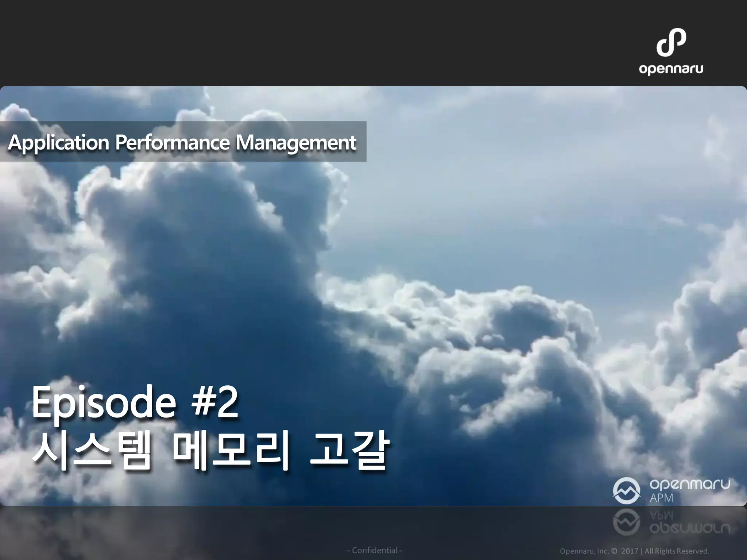Click the opennaru logo symbol at top right
747x560 pixels.
click(671, 43)
